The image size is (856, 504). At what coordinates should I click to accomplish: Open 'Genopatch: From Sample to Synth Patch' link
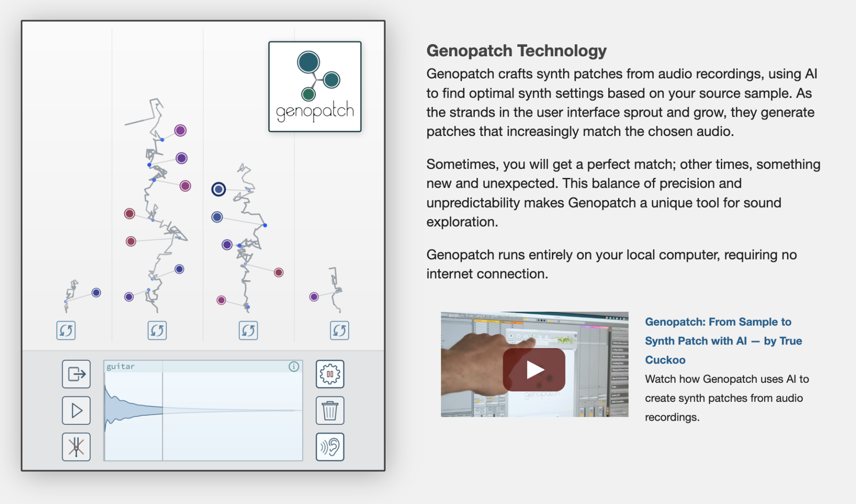click(724, 341)
